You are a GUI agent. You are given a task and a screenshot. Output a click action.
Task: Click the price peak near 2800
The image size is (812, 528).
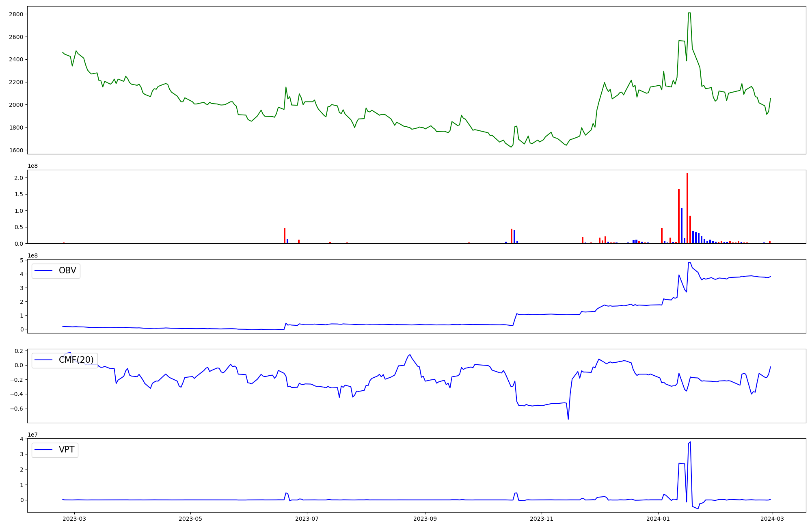689,13
